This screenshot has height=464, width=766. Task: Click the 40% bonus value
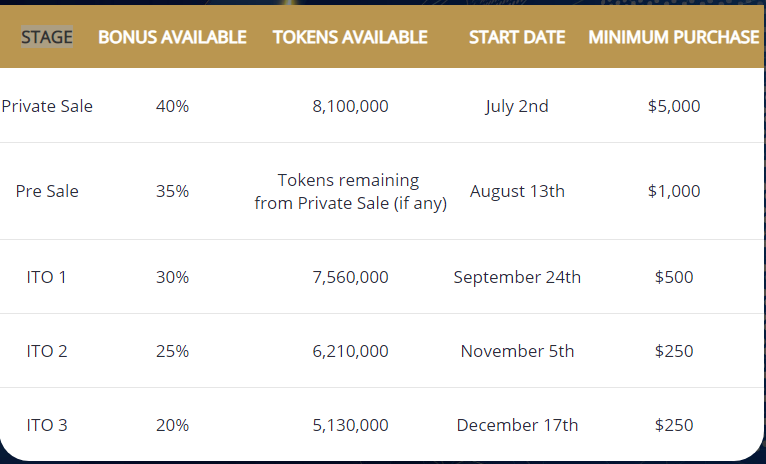pyautogui.click(x=172, y=106)
